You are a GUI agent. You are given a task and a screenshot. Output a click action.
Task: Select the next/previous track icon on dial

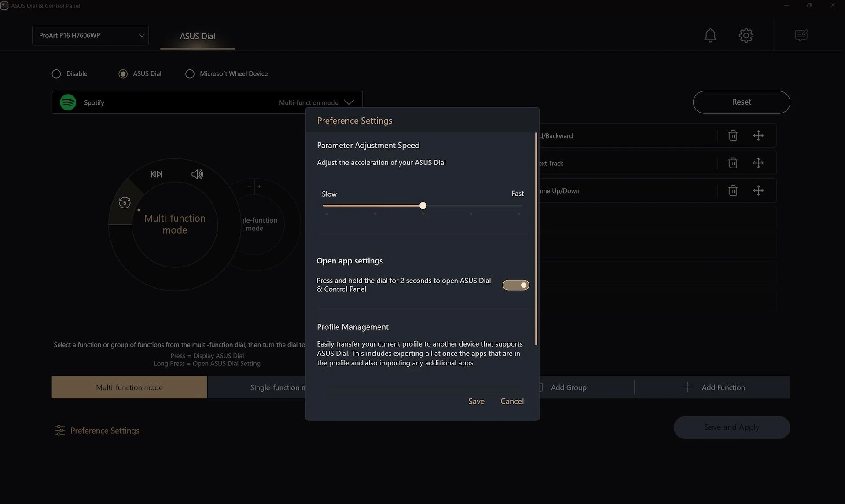click(156, 174)
